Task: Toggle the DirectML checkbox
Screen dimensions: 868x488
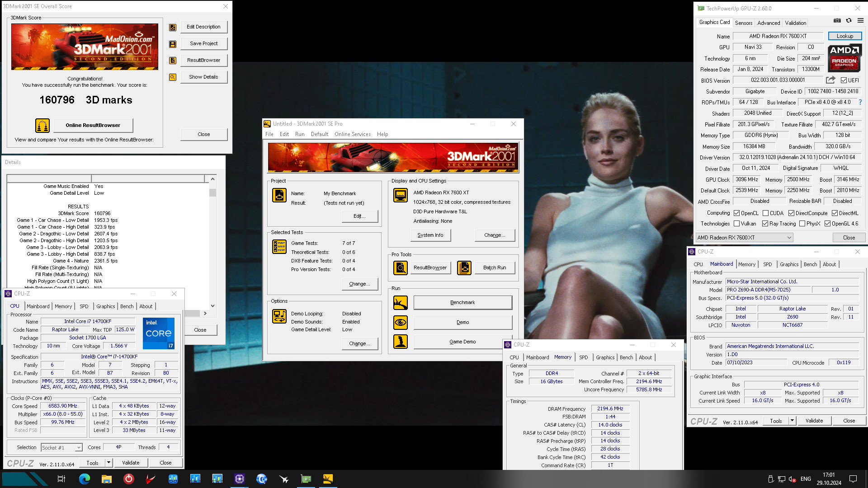Action: [835, 213]
